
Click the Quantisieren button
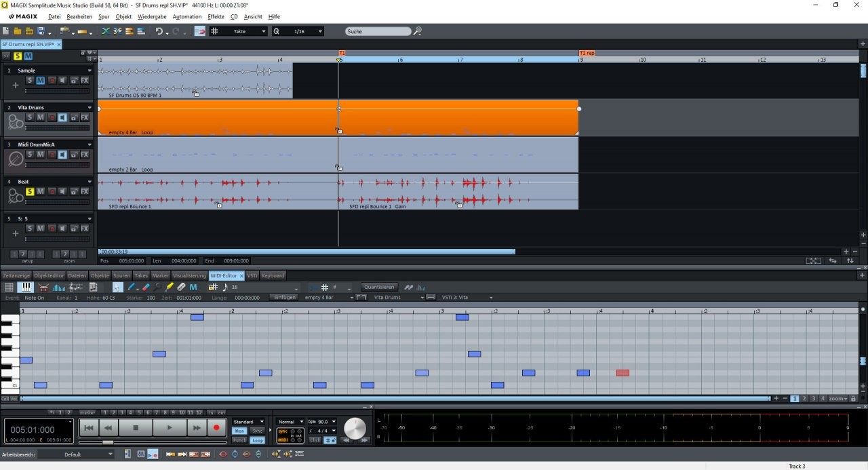pos(378,287)
